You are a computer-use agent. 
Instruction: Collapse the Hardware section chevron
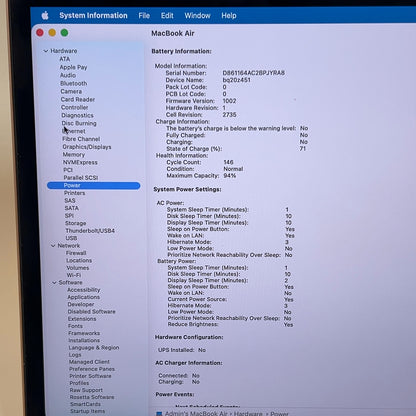click(x=46, y=51)
